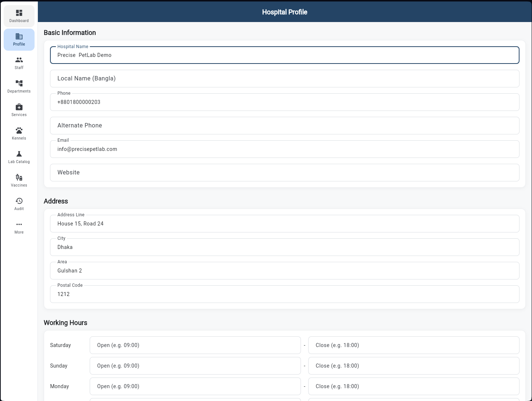The image size is (532, 401).
Task: Click the Address Line field
Action: coord(284,224)
